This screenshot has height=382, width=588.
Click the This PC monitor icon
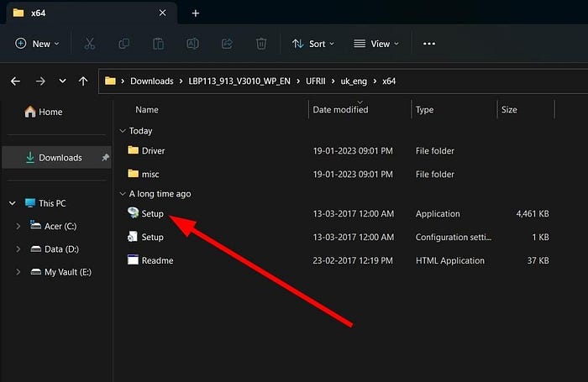[x=30, y=203]
